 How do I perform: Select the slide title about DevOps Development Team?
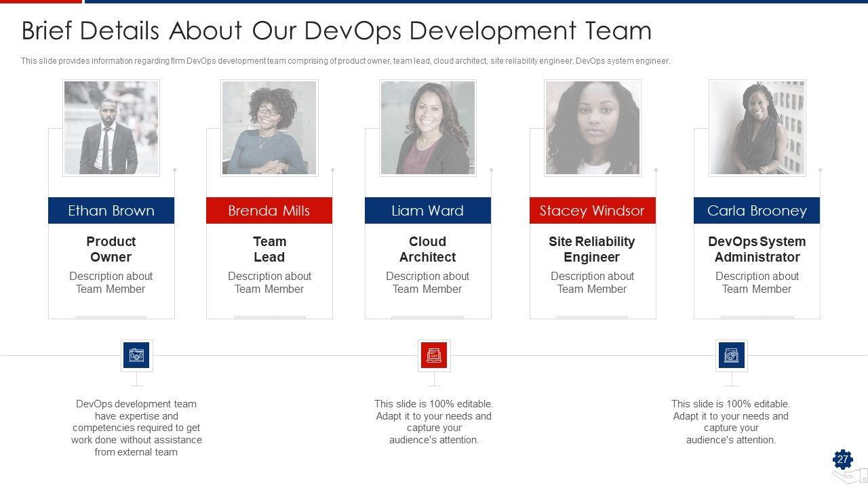click(x=336, y=31)
